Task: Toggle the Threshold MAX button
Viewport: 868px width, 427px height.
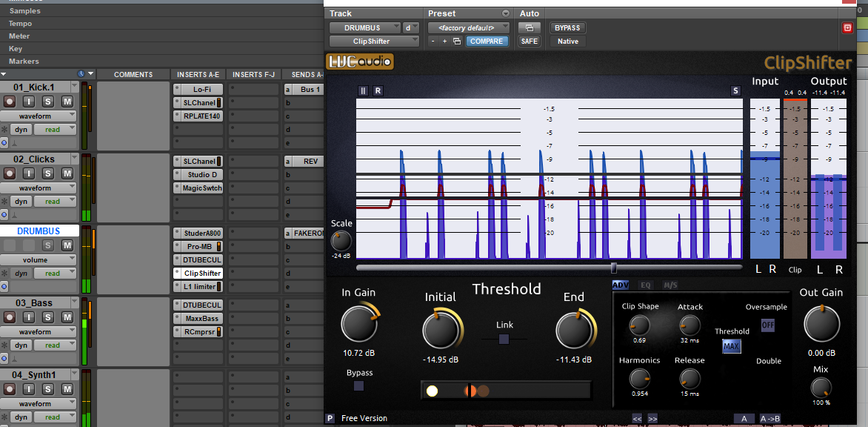Action: [731, 347]
